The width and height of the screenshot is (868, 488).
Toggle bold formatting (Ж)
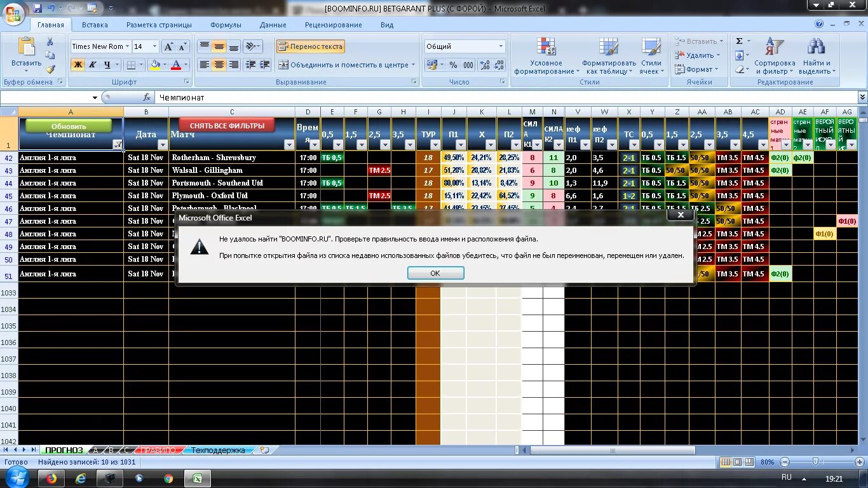click(78, 64)
